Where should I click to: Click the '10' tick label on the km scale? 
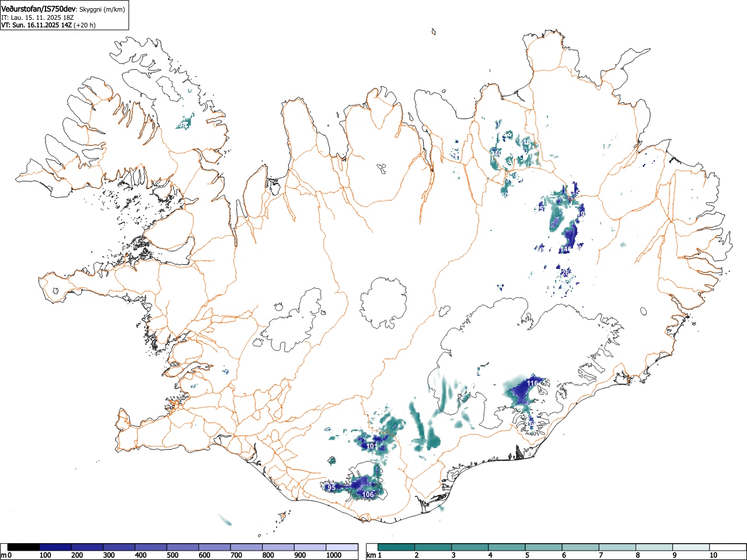[713, 555]
